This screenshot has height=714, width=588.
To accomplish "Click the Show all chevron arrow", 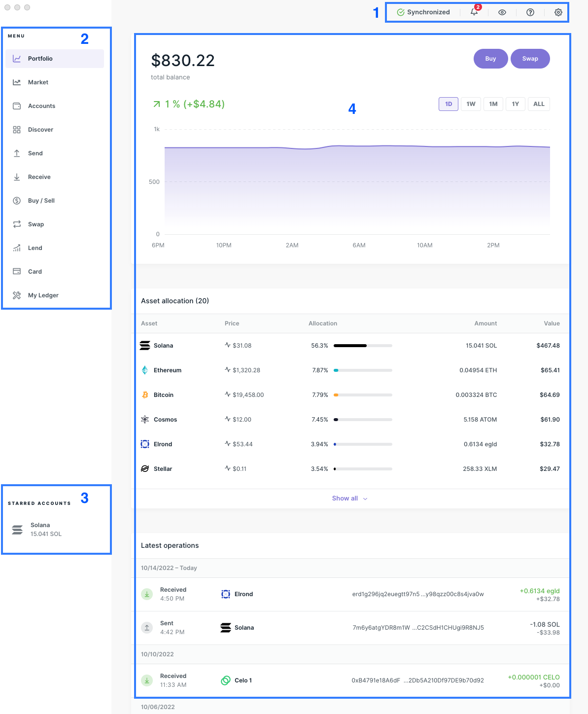I will 365,499.
